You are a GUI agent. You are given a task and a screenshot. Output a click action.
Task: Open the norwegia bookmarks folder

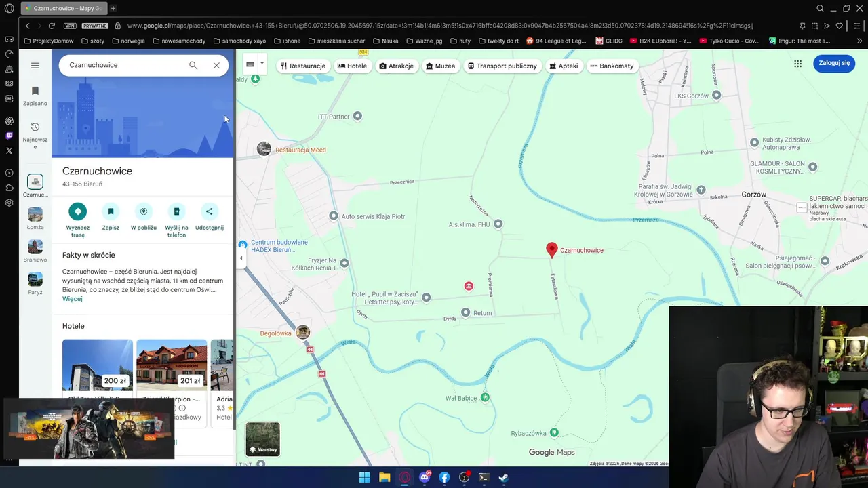127,41
